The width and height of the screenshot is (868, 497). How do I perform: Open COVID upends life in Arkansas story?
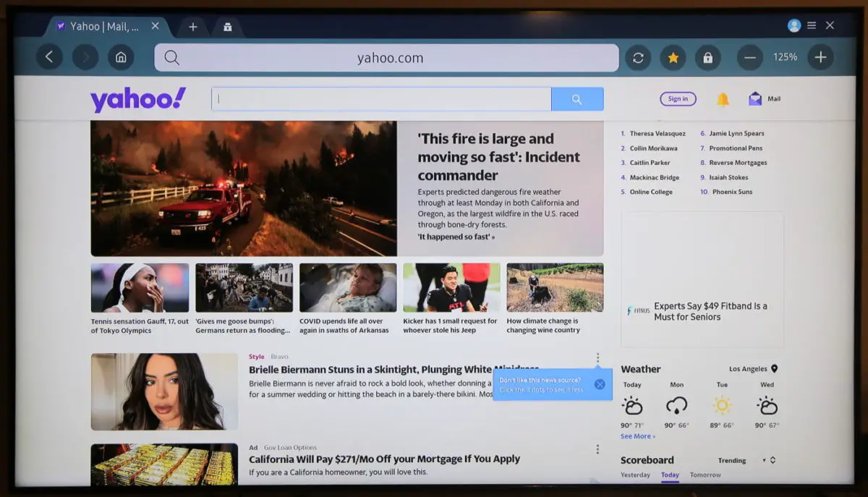pyautogui.click(x=348, y=298)
